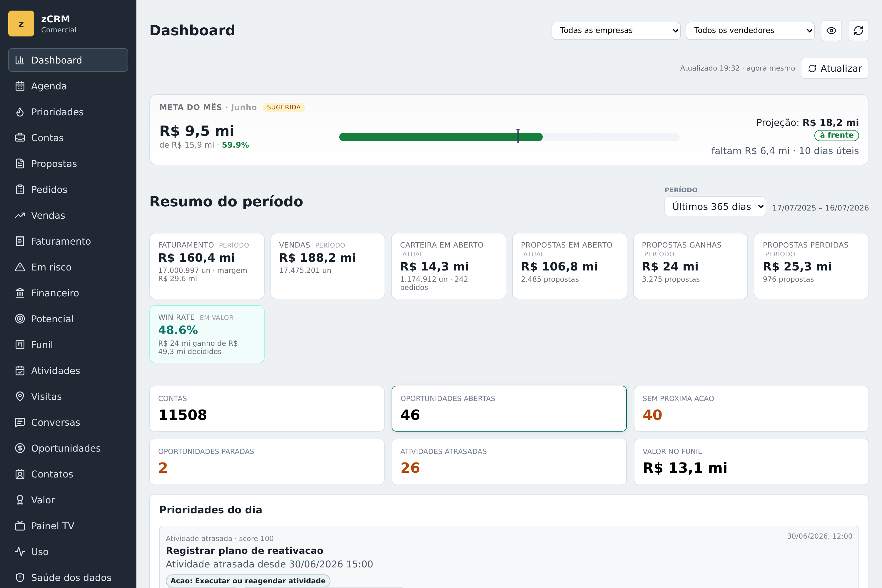Screen dimensions: 882x588
Task: Click the Propostas ganhas R$ 24 mi card
Action: tap(690, 266)
